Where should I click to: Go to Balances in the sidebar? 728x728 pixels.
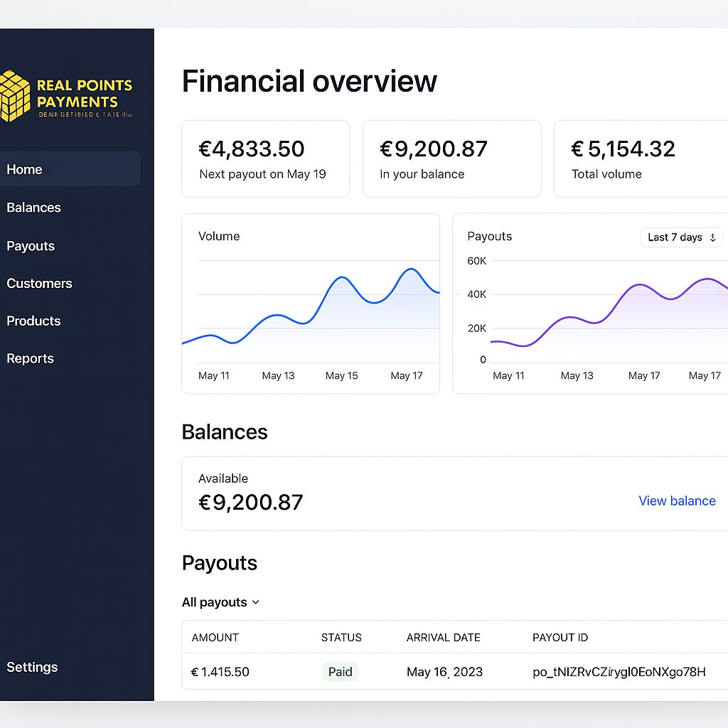coord(34,208)
